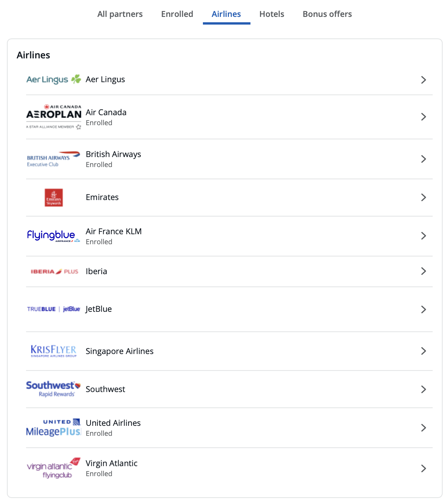Click the Air Canada Aeroplan logo

(54, 117)
